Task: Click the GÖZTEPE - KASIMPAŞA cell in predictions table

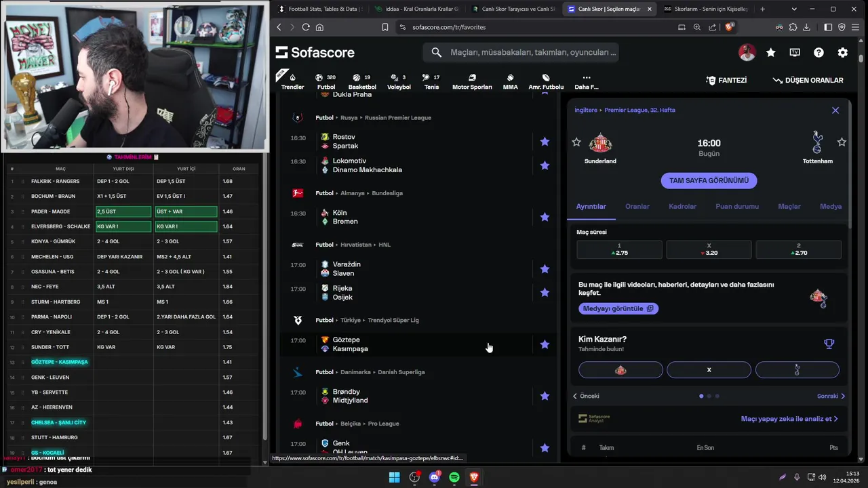Action: 60,362
